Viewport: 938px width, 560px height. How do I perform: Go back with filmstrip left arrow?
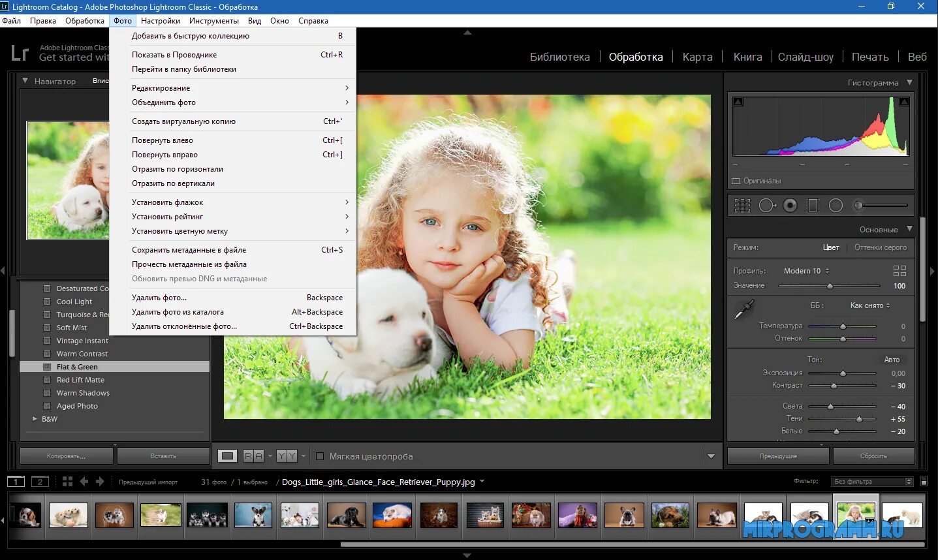pos(84,482)
